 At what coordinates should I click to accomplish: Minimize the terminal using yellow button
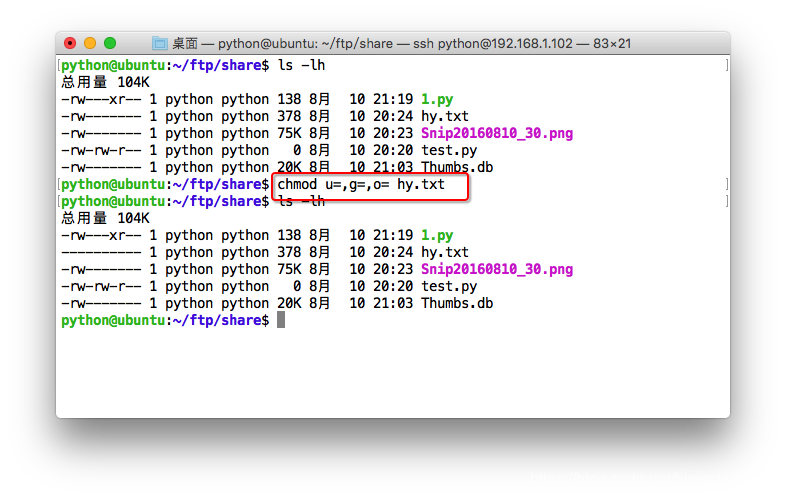coord(90,43)
